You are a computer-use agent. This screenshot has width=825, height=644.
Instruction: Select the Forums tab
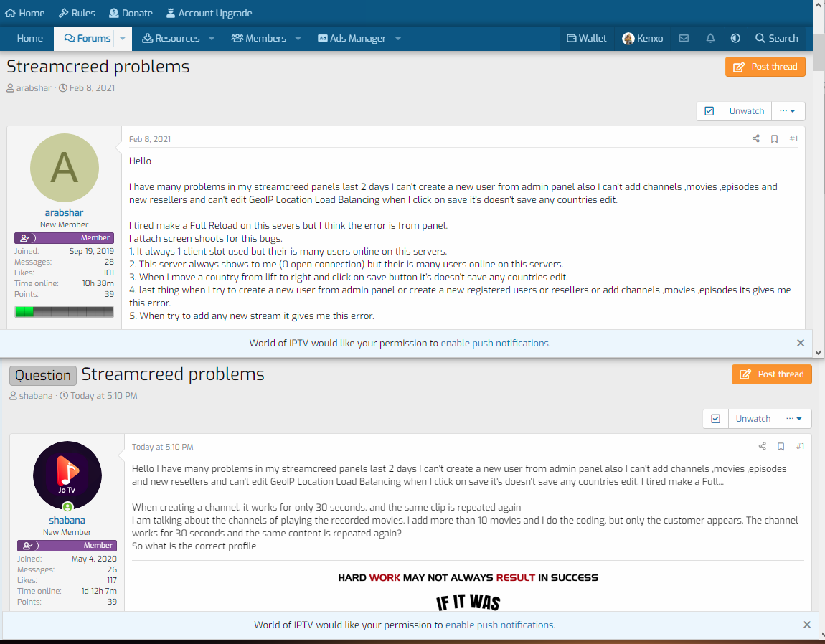click(88, 39)
